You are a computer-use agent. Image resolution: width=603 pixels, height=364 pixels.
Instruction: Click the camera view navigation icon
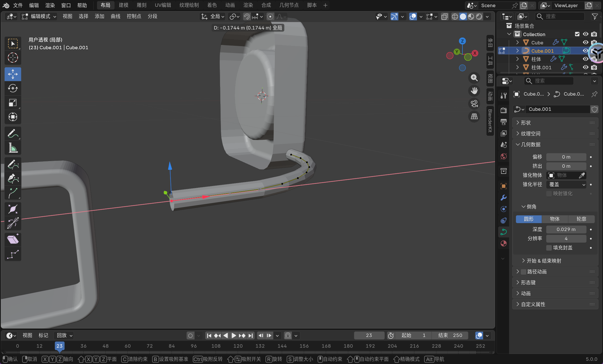click(x=474, y=104)
